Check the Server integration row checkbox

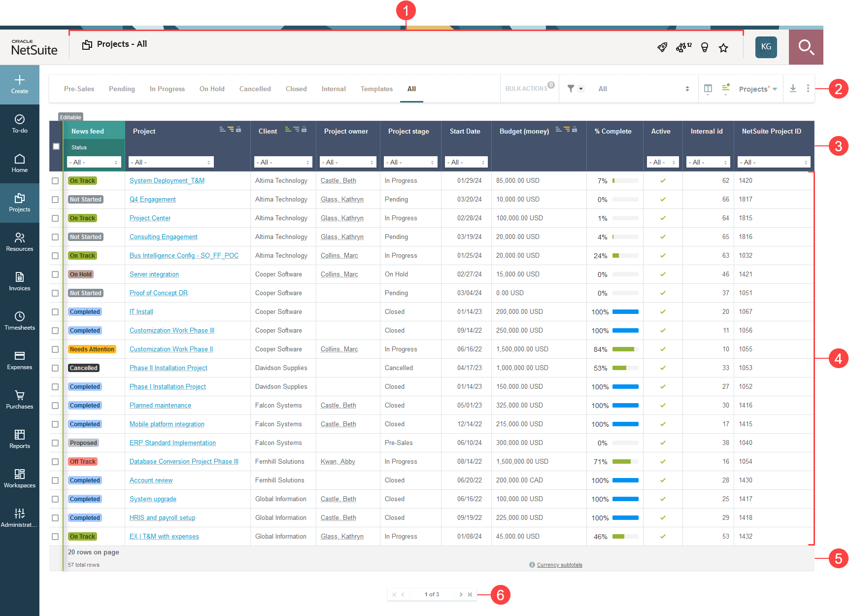55,274
